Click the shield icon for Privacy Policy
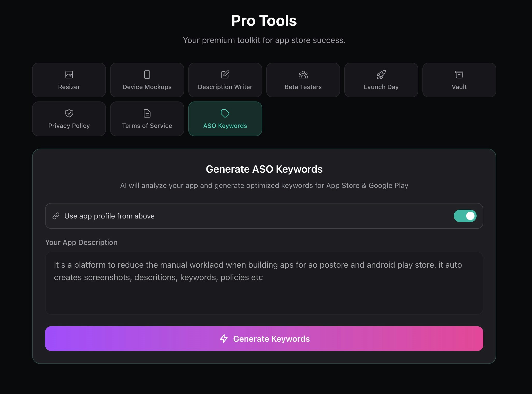The image size is (532, 394). [x=69, y=113]
